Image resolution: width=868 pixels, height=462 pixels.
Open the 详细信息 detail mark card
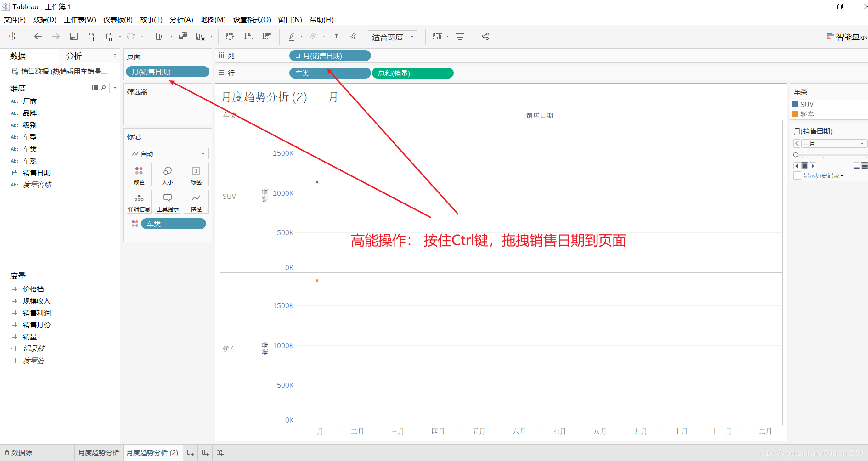pyautogui.click(x=139, y=202)
